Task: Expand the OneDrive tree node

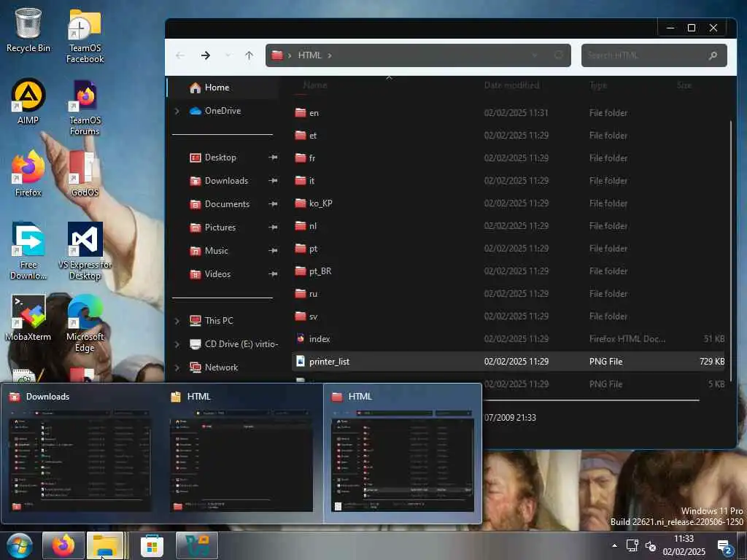Action: pos(177,111)
